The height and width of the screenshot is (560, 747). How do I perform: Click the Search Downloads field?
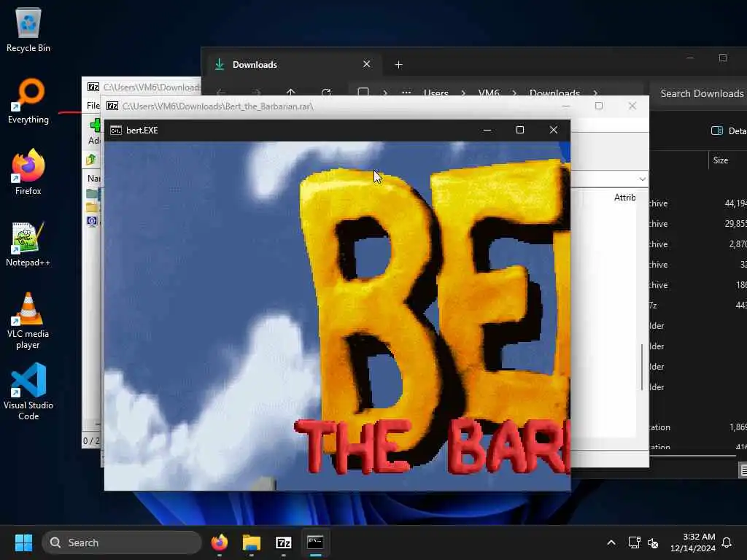click(698, 94)
